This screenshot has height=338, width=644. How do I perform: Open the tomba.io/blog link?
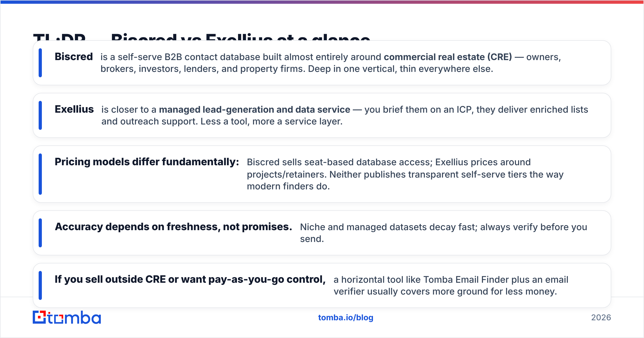346,318
